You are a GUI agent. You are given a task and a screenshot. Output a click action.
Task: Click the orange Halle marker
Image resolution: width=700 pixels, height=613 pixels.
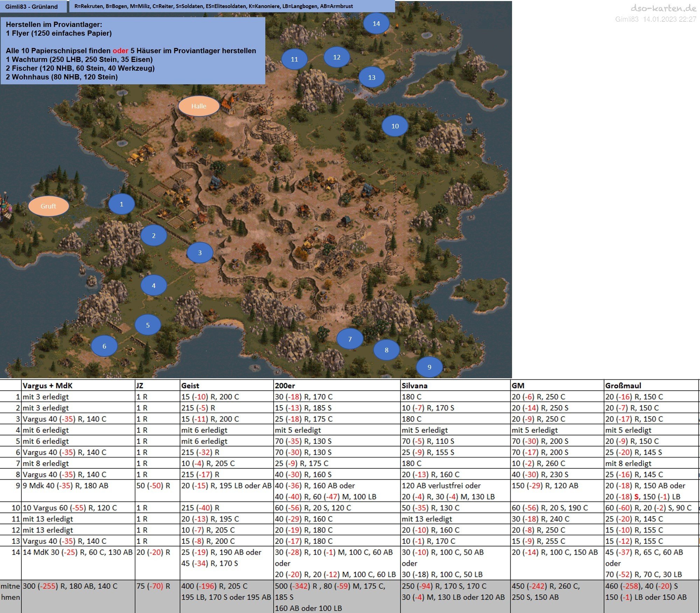coord(199,106)
